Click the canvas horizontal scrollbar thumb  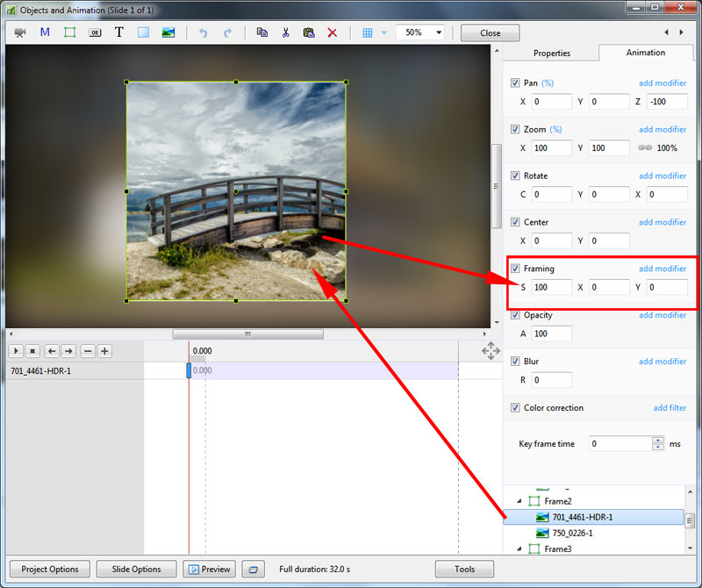pyautogui.click(x=247, y=333)
